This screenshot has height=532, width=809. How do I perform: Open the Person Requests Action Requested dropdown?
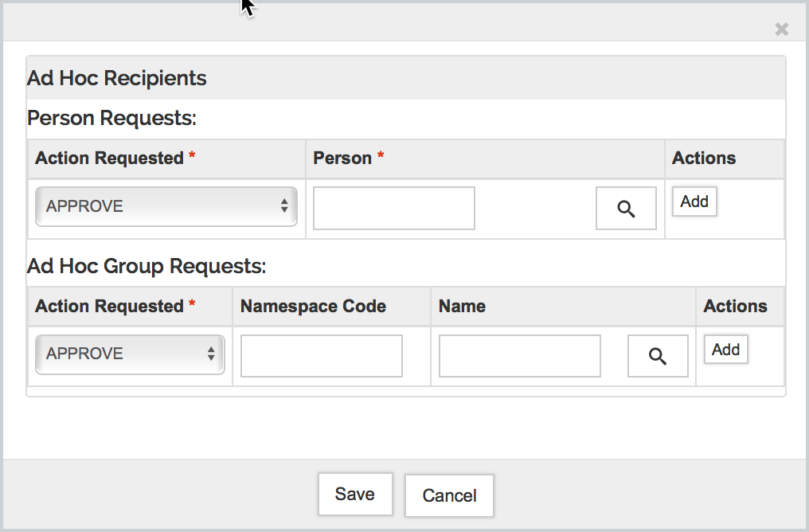click(x=166, y=206)
